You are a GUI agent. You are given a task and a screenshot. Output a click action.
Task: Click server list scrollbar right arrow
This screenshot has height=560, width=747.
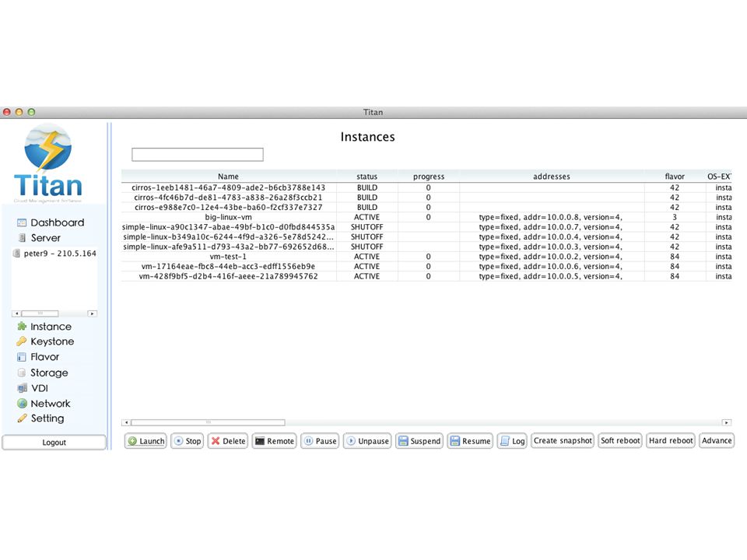[x=93, y=313]
